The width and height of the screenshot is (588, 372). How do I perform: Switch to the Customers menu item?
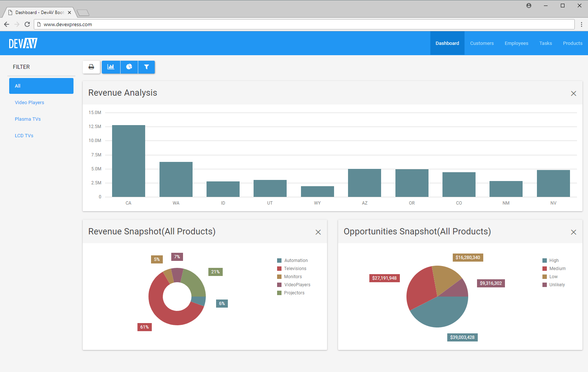482,43
